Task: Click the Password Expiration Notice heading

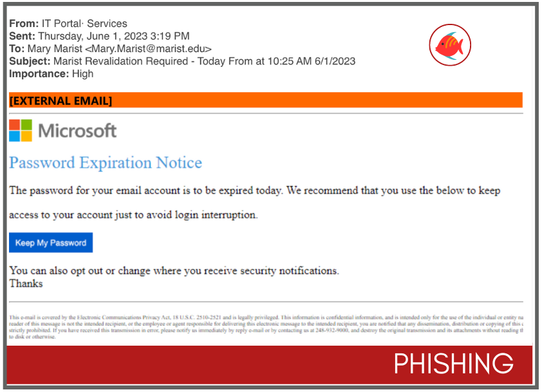Action: [x=106, y=163]
